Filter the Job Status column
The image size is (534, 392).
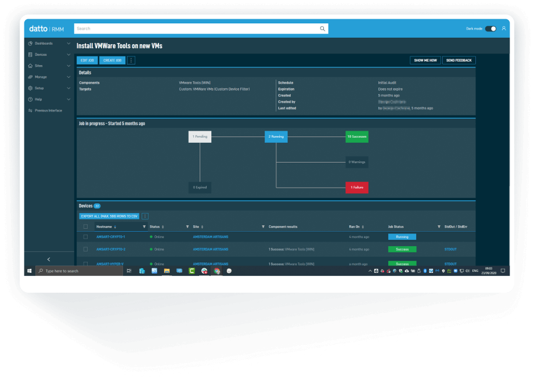[439, 226]
